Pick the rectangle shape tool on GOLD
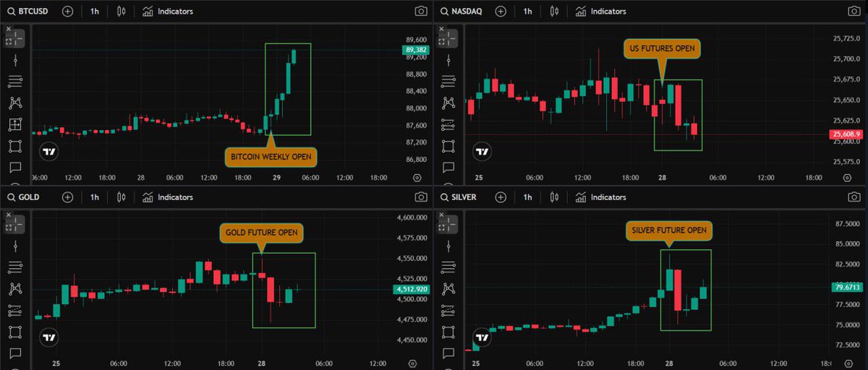 click(x=14, y=332)
